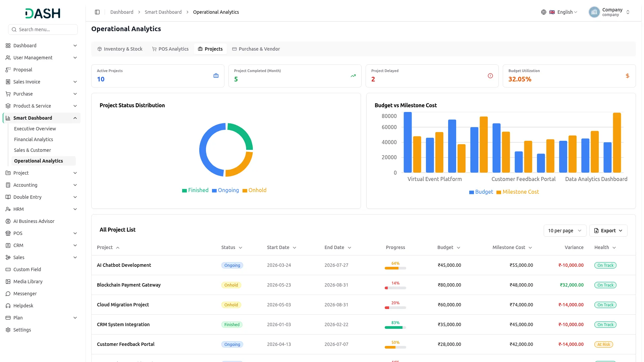Toggle Onhold series in donut legend
The image size is (644, 362).
click(x=254, y=190)
